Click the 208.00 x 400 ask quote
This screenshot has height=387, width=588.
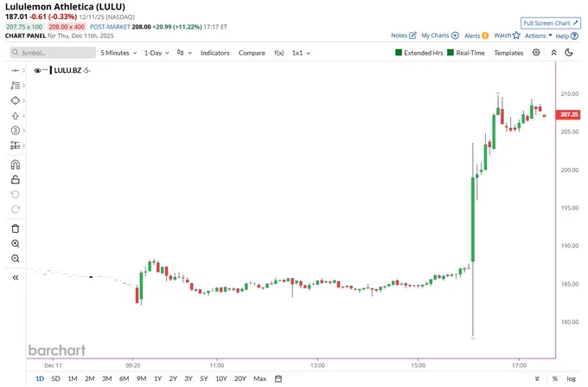(67, 27)
